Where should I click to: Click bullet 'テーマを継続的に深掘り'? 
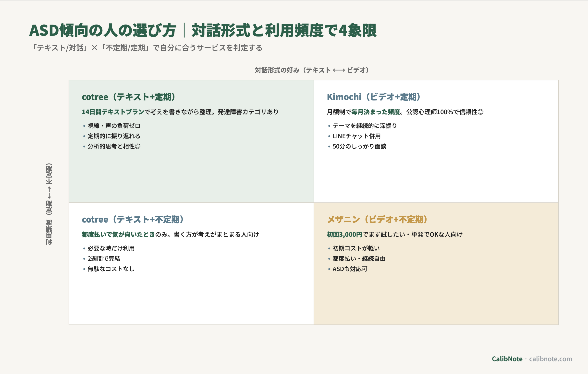365,126
